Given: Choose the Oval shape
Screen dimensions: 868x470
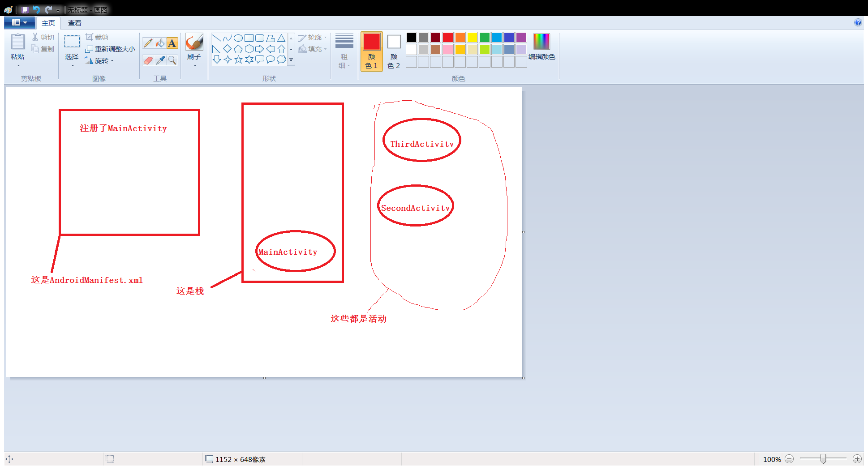Looking at the screenshot, I should (x=238, y=38).
